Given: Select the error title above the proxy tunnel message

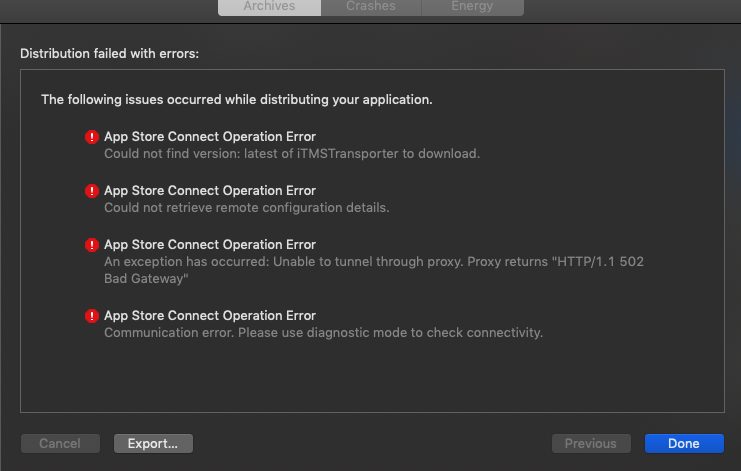Looking at the screenshot, I should click(x=210, y=245).
